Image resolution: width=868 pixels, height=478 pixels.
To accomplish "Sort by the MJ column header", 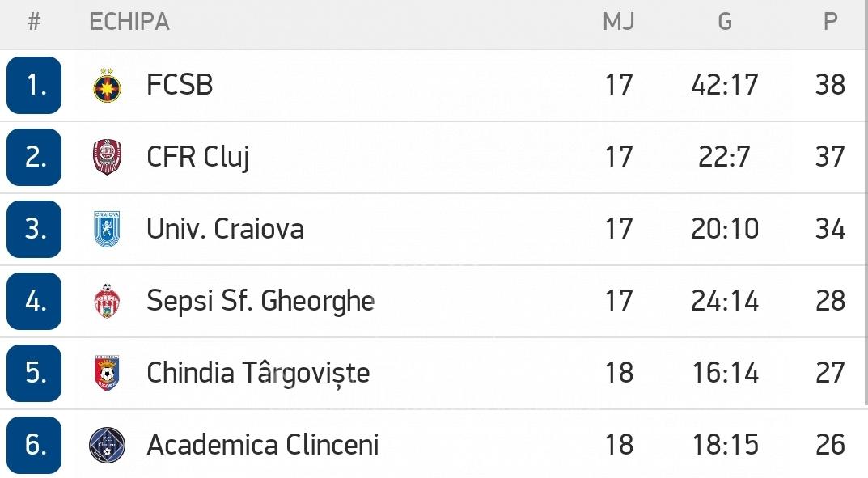I will [x=618, y=22].
